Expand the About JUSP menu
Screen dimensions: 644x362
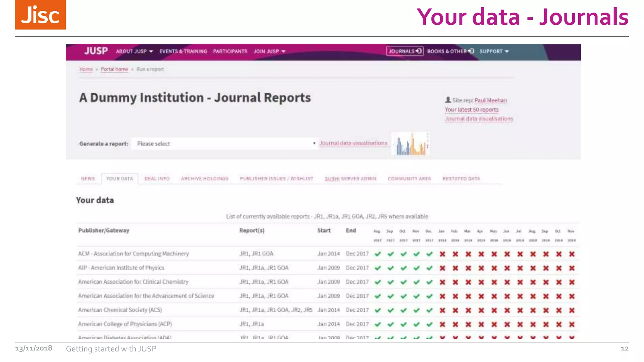(x=134, y=51)
